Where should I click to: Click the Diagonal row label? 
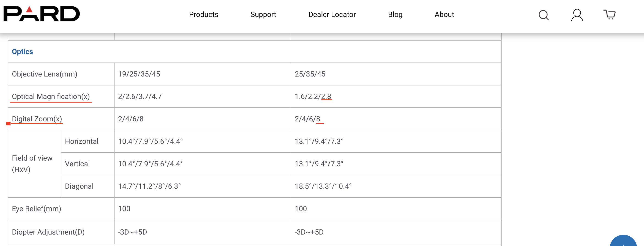pos(79,186)
